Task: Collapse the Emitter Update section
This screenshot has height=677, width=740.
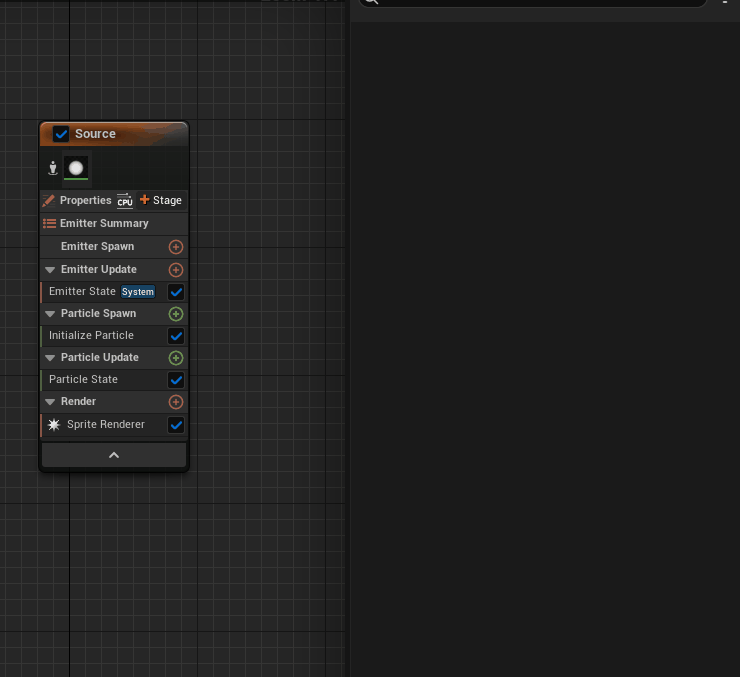Action: click(x=50, y=270)
